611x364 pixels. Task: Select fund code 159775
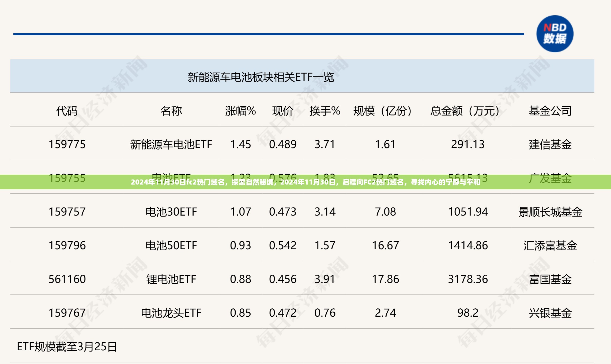67,144
